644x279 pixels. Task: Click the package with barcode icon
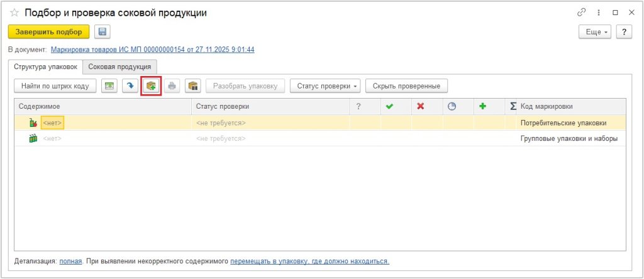coord(193,85)
